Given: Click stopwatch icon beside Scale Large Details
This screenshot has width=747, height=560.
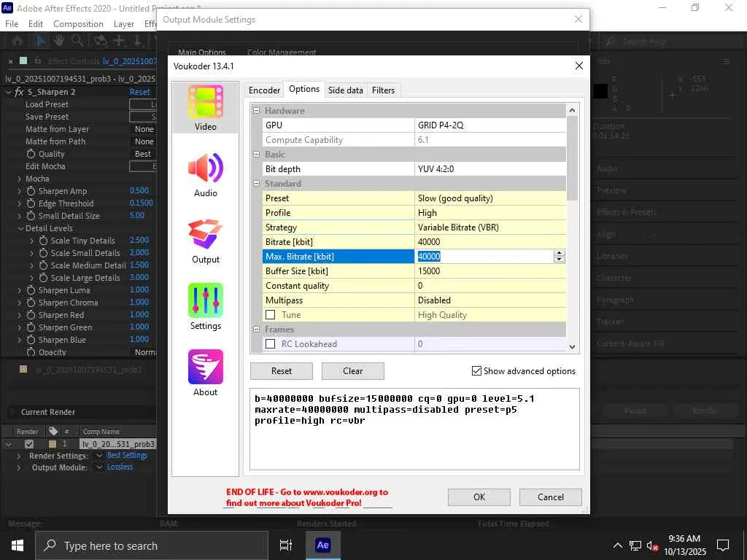Looking at the screenshot, I should (x=43, y=278).
